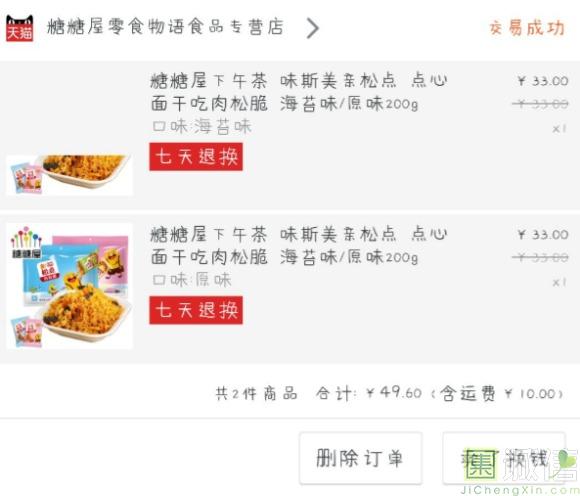The height and width of the screenshot is (496, 580).
Task: Click the 合计 ¥49.60 order total
Action: point(368,393)
